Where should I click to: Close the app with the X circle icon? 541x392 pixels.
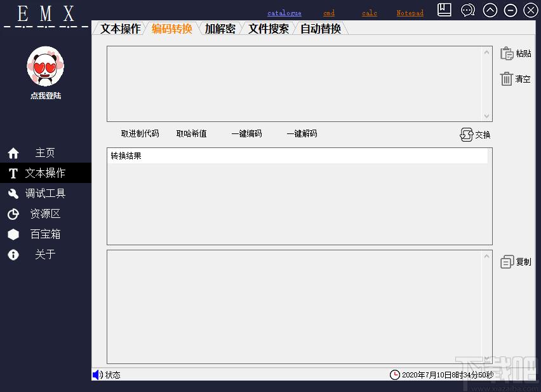click(531, 10)
